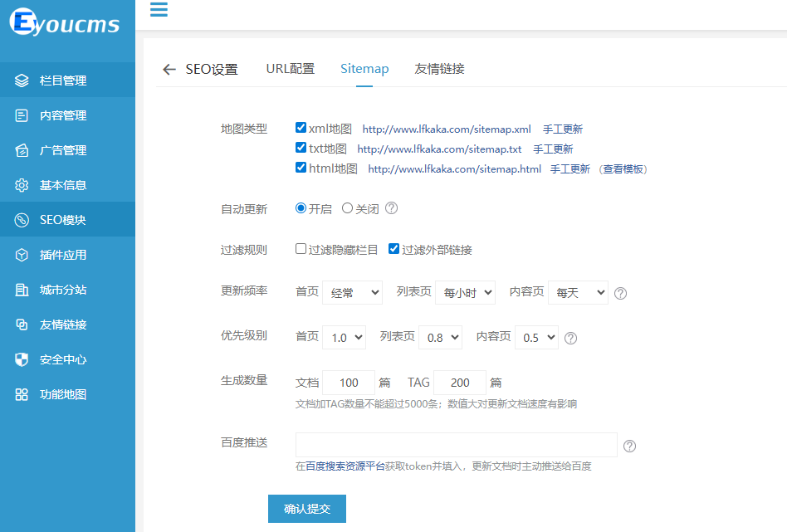
Task: Click the help icon beside 自动更新
Action: pyautogui.click(x=391, y=207)
